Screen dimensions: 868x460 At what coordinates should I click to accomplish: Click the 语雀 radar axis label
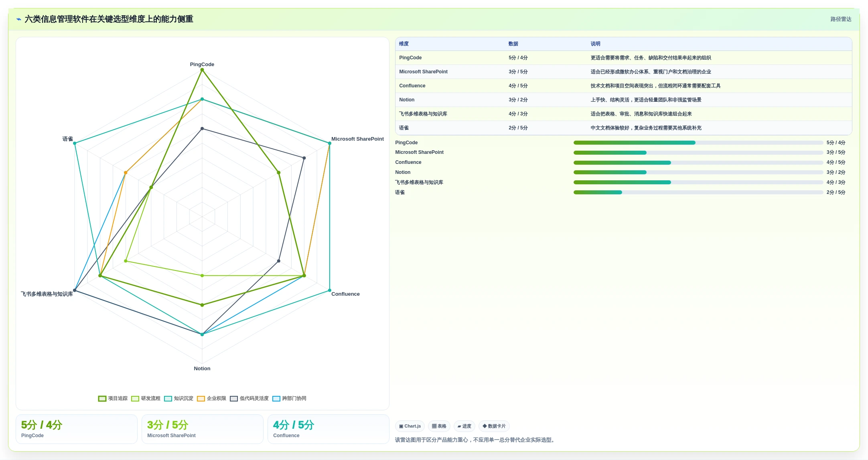pos(68,139)
